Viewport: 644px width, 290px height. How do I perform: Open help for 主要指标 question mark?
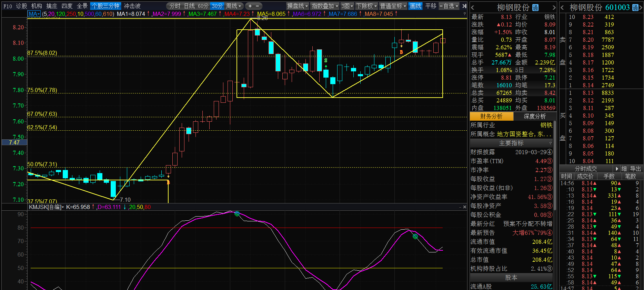click(551, 143)
